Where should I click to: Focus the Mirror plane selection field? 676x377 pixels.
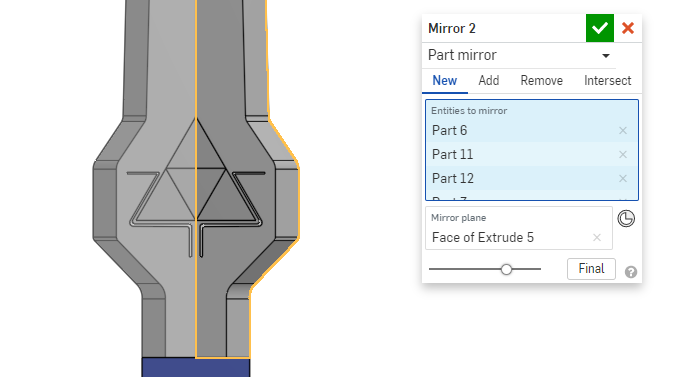pos(519,228)
